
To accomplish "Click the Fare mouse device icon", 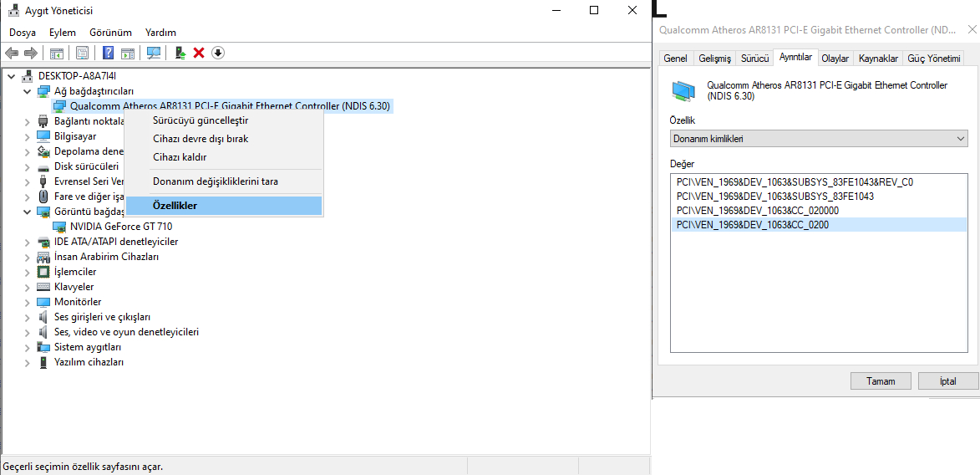I will 43,197.
